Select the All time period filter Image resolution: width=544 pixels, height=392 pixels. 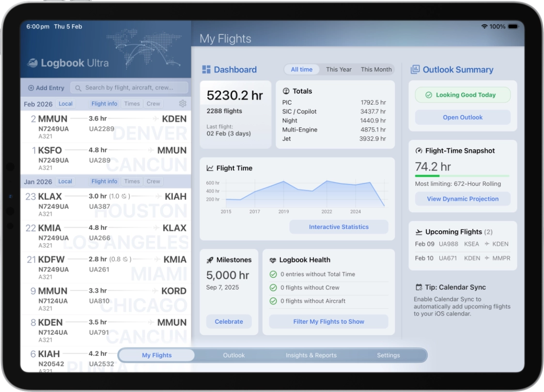pos(301,69)
